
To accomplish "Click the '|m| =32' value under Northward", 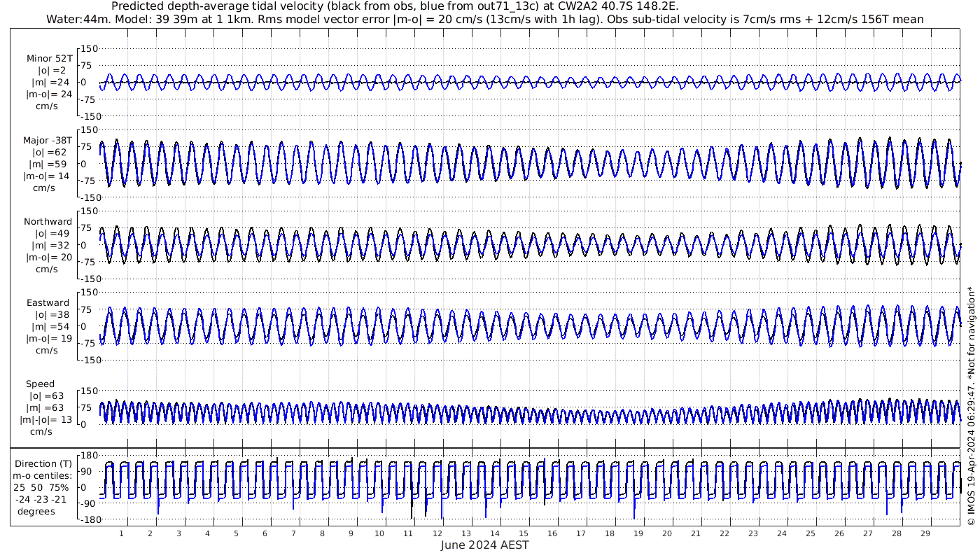I will click(x=52, y=245).
